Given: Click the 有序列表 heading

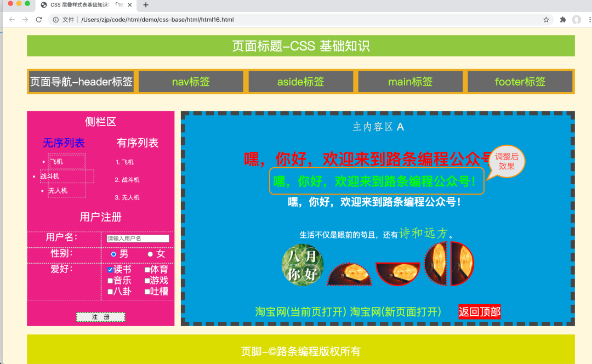Looking at the screenshot, I should click(138, 143).
